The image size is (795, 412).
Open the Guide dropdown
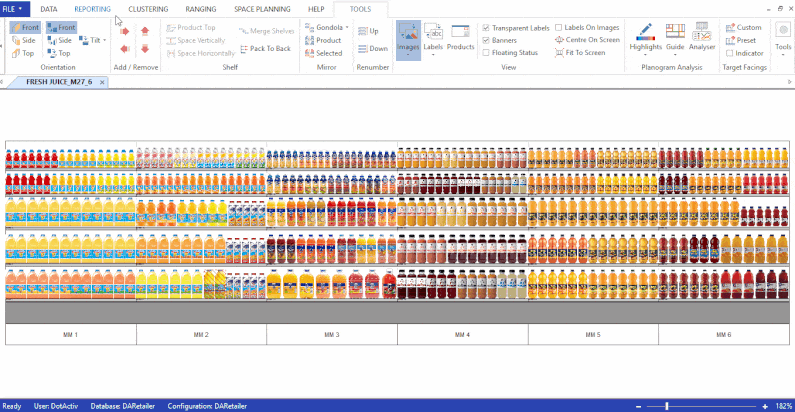click(x=675, y=54)
